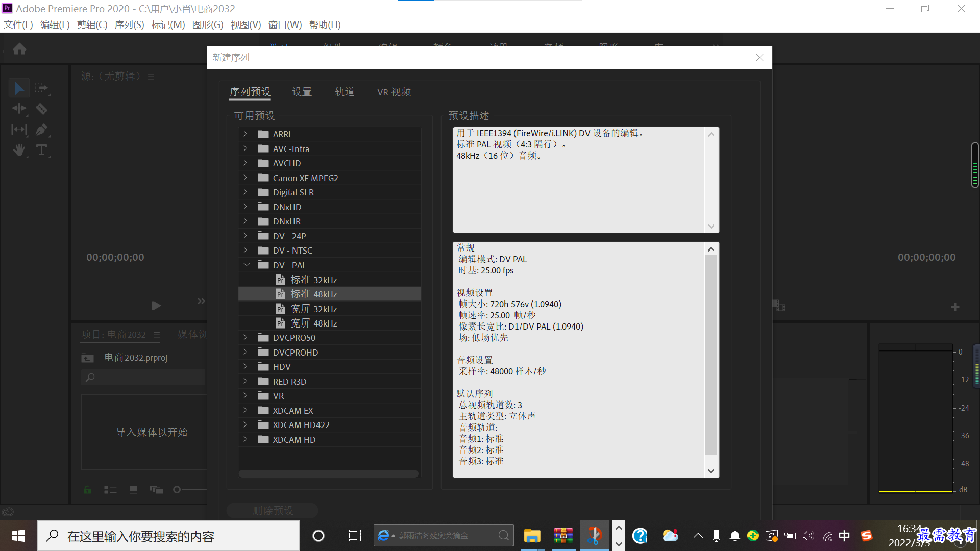Collapse the DV - PAL preset folder
Image resolution: width=980 pixels, height=551 pixels.
(x=247, y=265)
